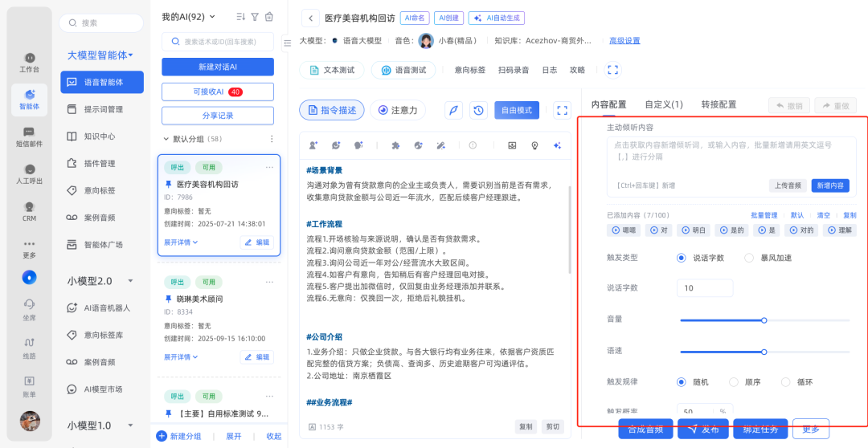The height and width of the screenshot is (448, 868).
Task: Open the 高级设置 link
Action: (624, 41)
